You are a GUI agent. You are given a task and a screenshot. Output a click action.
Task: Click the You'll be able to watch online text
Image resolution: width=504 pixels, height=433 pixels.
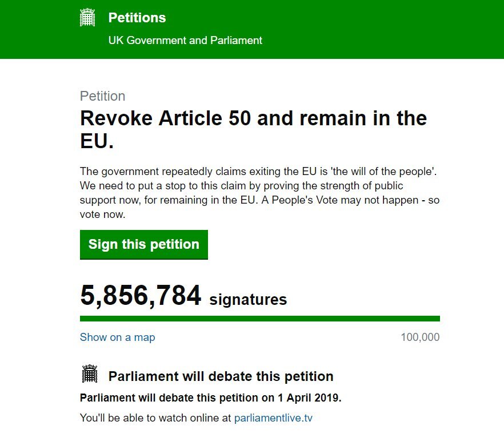coord(155,418)
